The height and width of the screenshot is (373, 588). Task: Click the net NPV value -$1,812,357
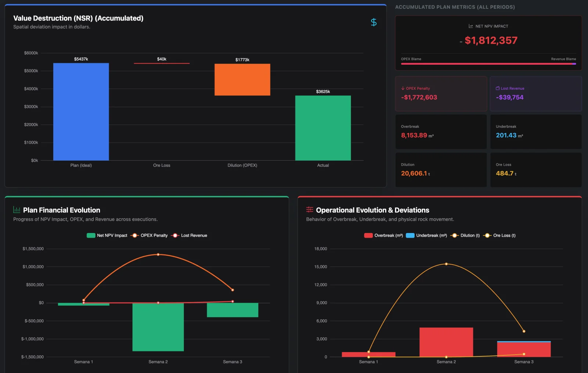click(x=488, y=40)
